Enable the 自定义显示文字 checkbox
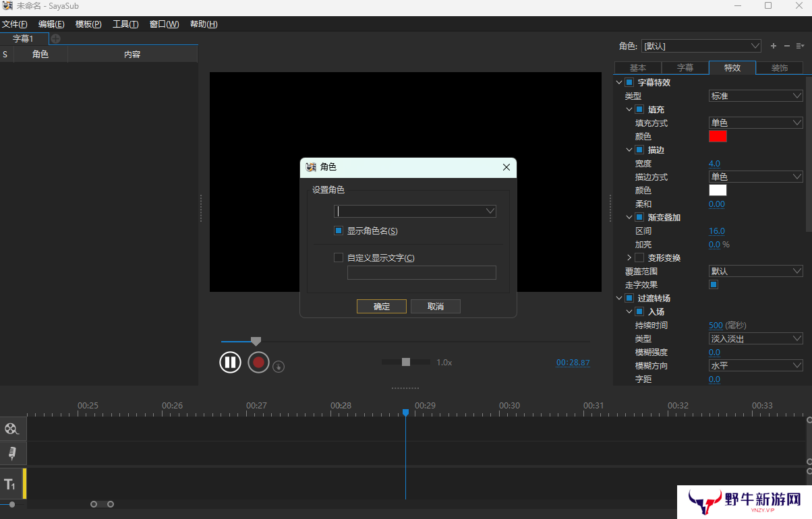 pos(339,257)
